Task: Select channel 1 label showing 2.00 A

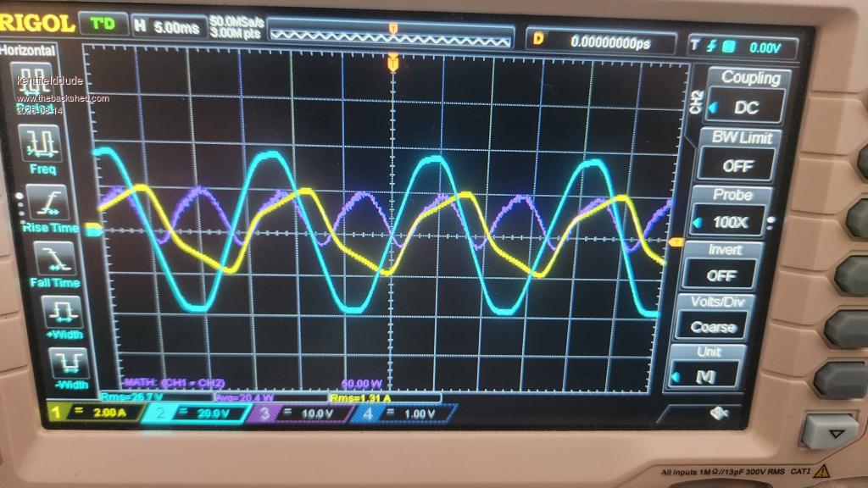Action: (x=95, y=413)
